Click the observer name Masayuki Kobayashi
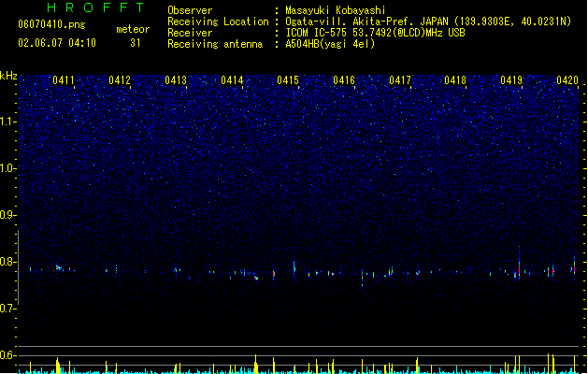588x374 pixels. coord(336,10)
